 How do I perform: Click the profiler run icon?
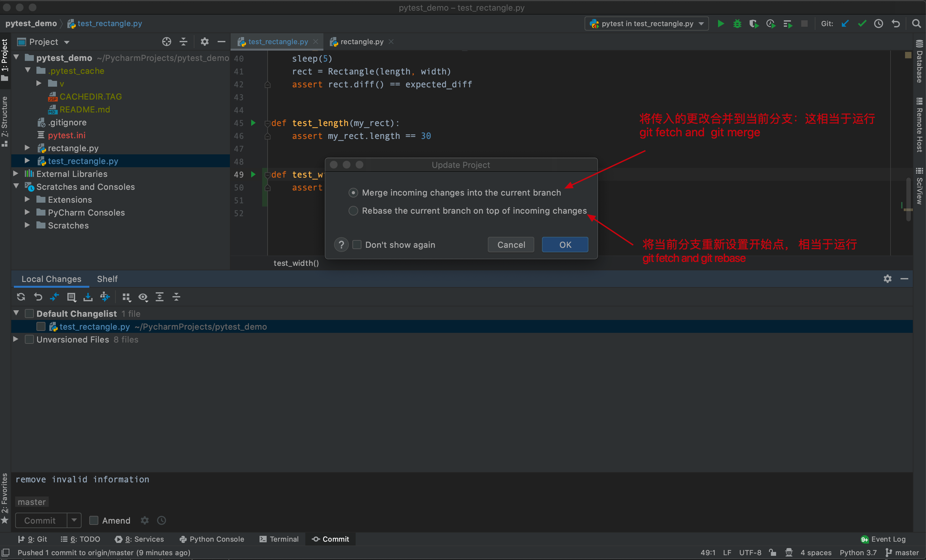[770, 24]
